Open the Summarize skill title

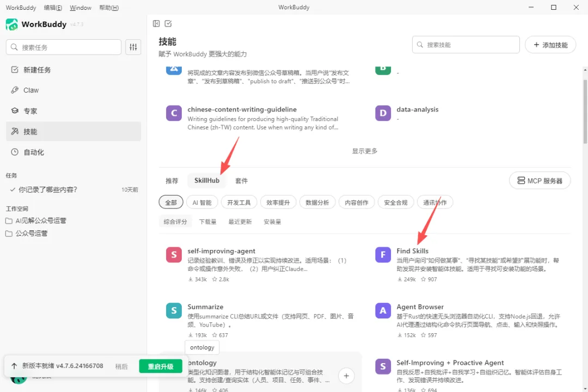tap(205, 307)
